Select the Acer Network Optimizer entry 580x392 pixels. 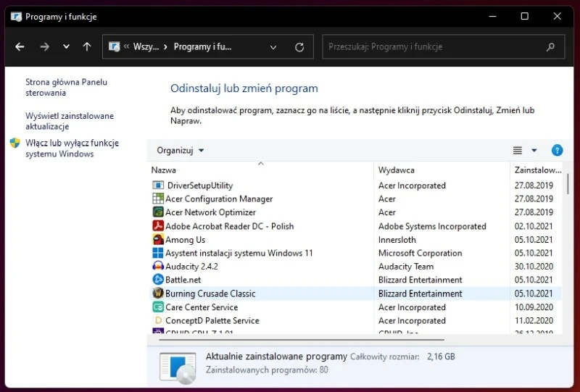[210, 212]
